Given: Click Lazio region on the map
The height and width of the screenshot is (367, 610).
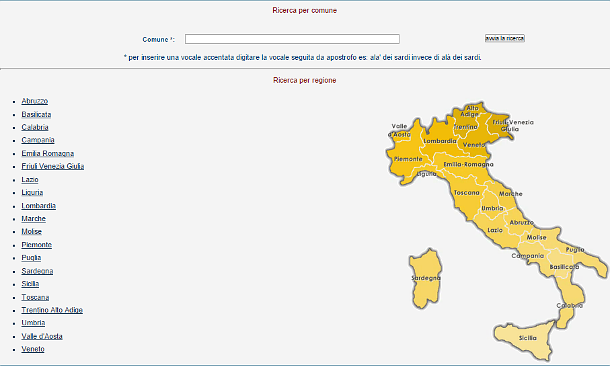Looking at the screenshot, I should [495, 230].
